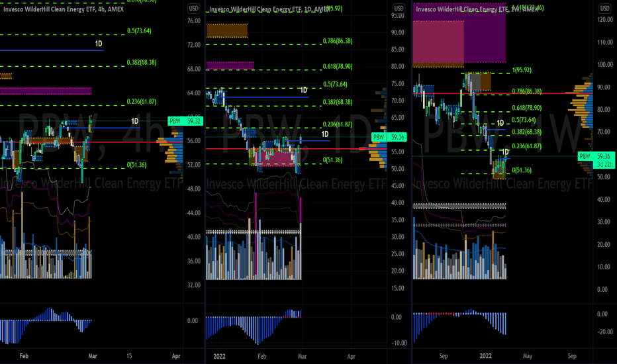Image resolution: width=617 pixels, height=364 pixels.
Task: Select Fib label 0.618(78.90) on the 1D chart
Action: [338, 66]
